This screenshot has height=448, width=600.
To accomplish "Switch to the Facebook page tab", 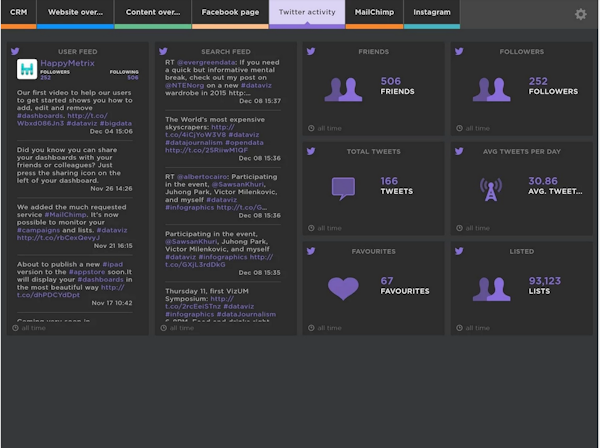I will (x=230, y=14).
